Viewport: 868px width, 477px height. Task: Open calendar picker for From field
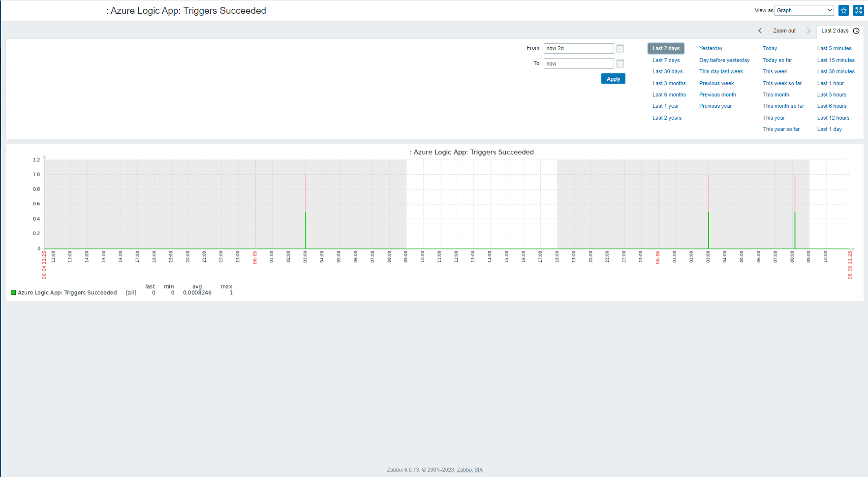coord(620,49)
